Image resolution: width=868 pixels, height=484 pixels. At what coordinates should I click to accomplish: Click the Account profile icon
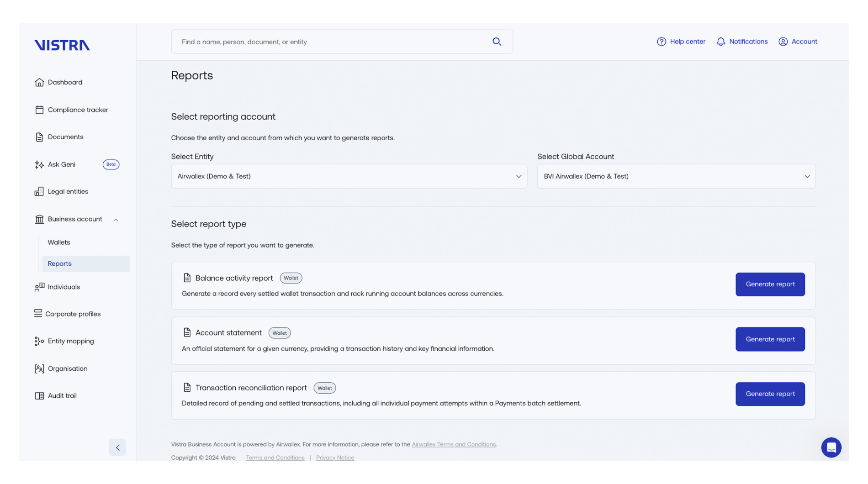point(783,42)
